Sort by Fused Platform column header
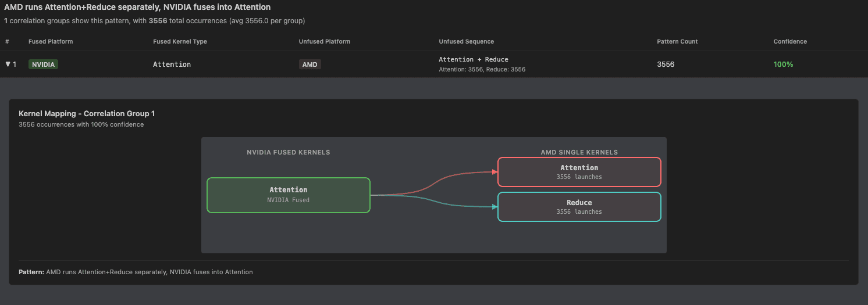Image resolution: width=868 pixels, height=305 pixels. pos(51,42)
